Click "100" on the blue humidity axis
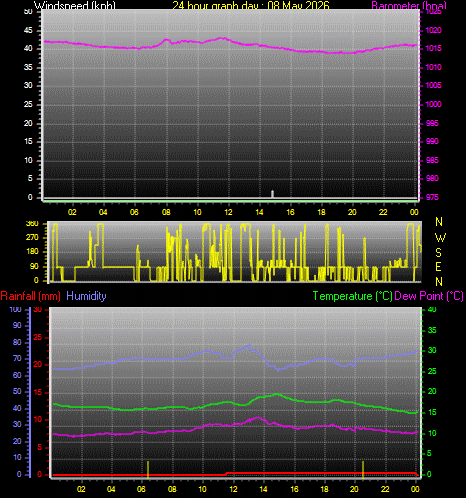 pos(15,309)
